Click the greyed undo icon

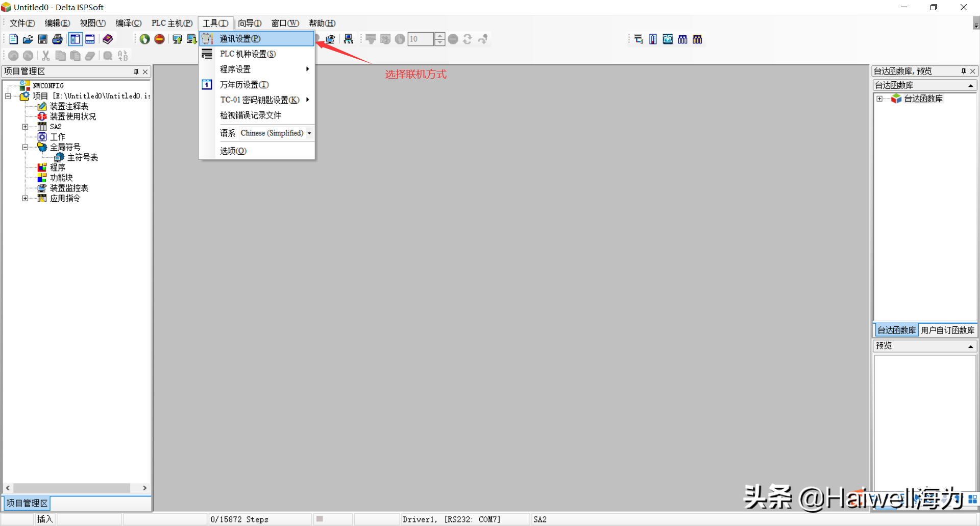click(14, 56)
